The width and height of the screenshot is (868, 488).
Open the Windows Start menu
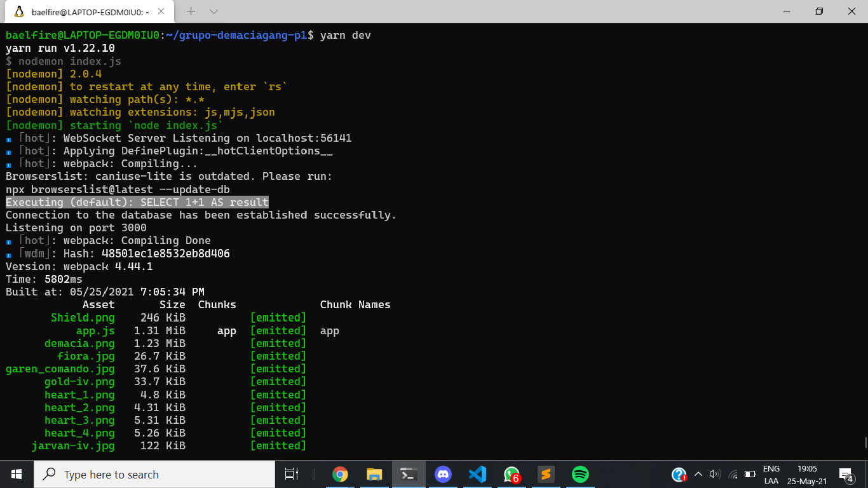(x=16, y=474)
